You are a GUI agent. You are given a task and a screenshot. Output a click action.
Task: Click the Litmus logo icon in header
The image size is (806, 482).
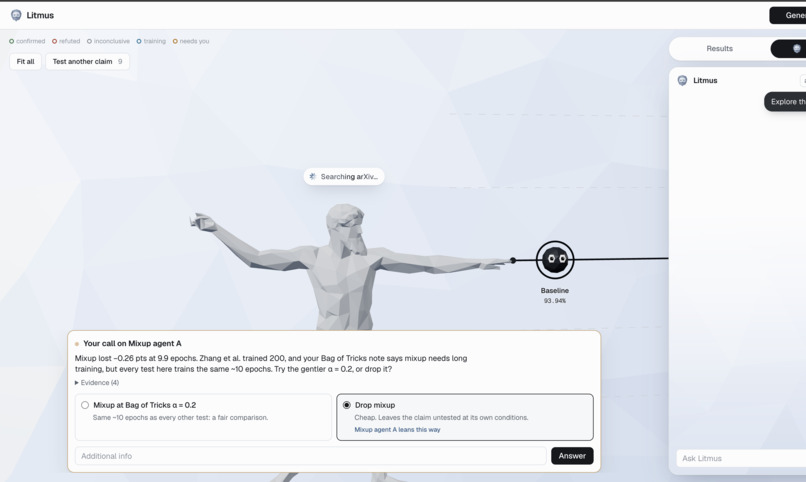point(16,15)
